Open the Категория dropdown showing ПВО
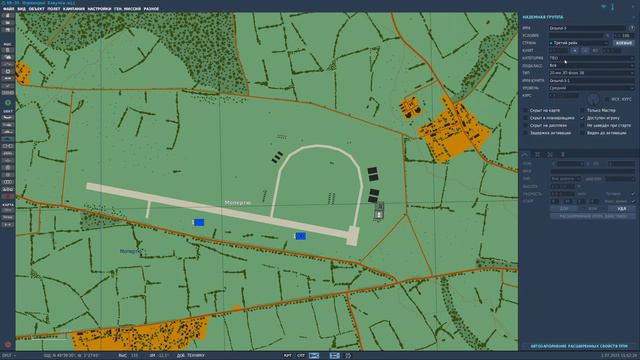This screenshot has height=360, width=640. 591,58
